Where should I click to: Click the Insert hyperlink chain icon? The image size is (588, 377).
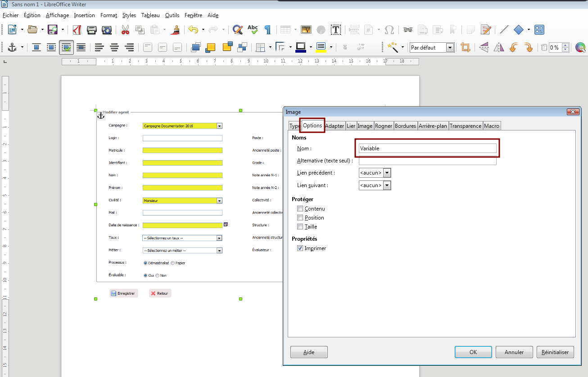408,30
